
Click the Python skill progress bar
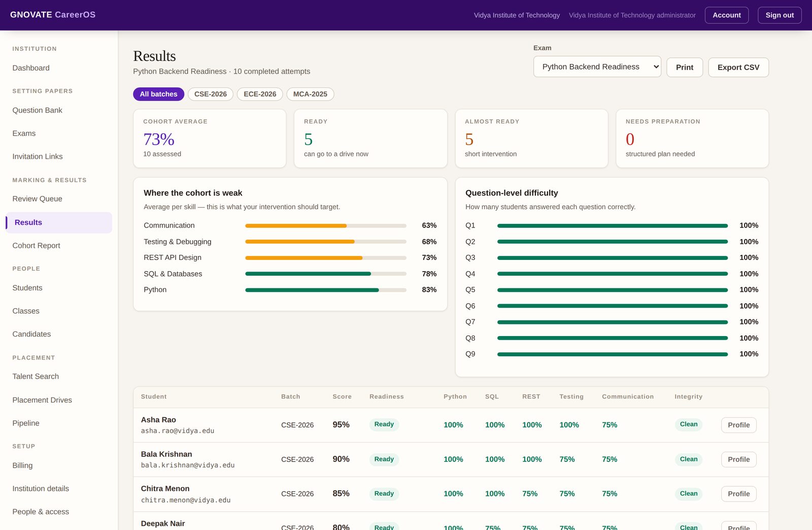(326, 290)
